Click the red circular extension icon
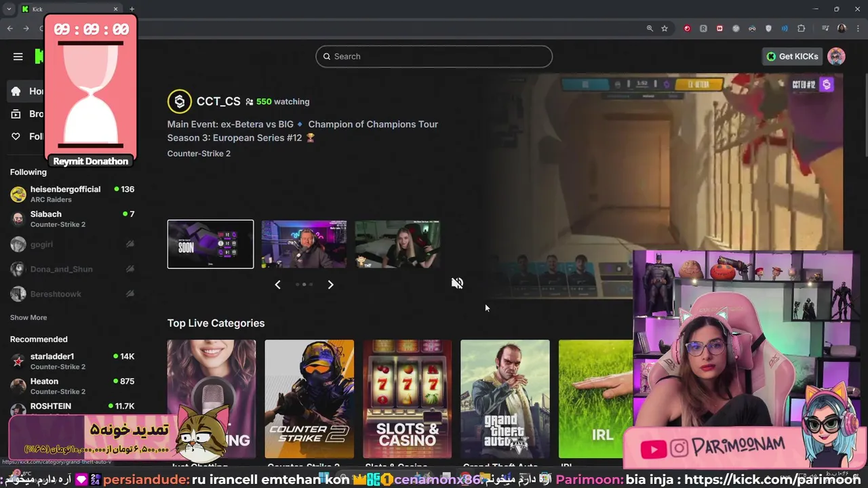Viewport: 868px width, 488px height. 687,28
